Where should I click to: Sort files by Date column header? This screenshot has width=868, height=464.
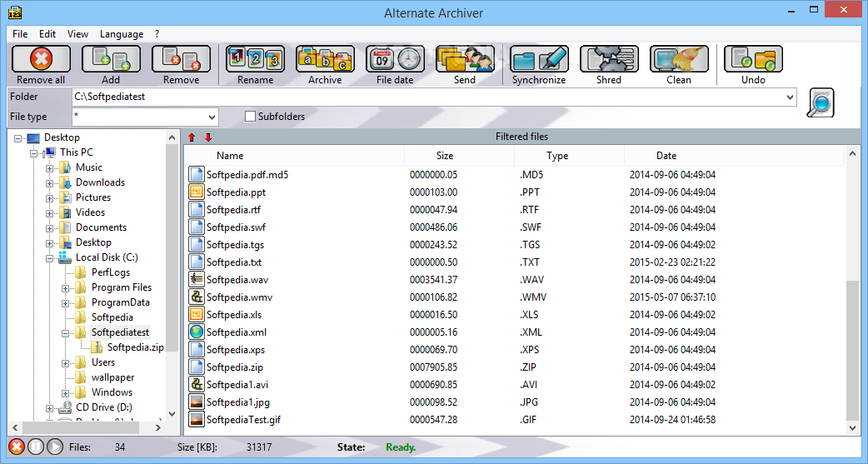734,156
